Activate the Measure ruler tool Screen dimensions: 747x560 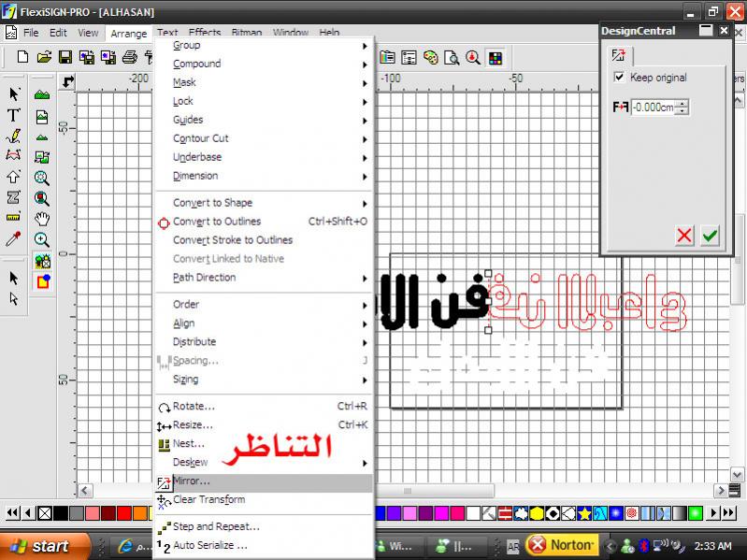[14, 218]
